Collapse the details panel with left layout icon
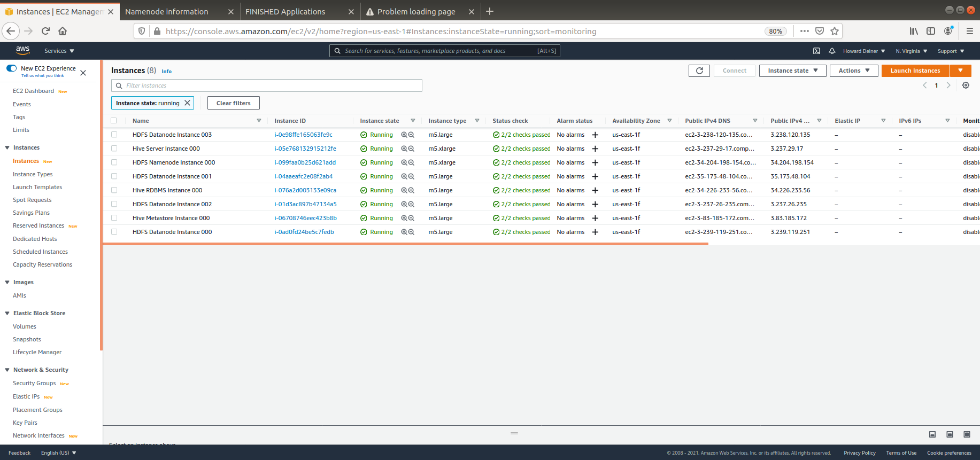The width and height of the screenshot is (980, 460). pyautogui.click(x=932, y=434)
